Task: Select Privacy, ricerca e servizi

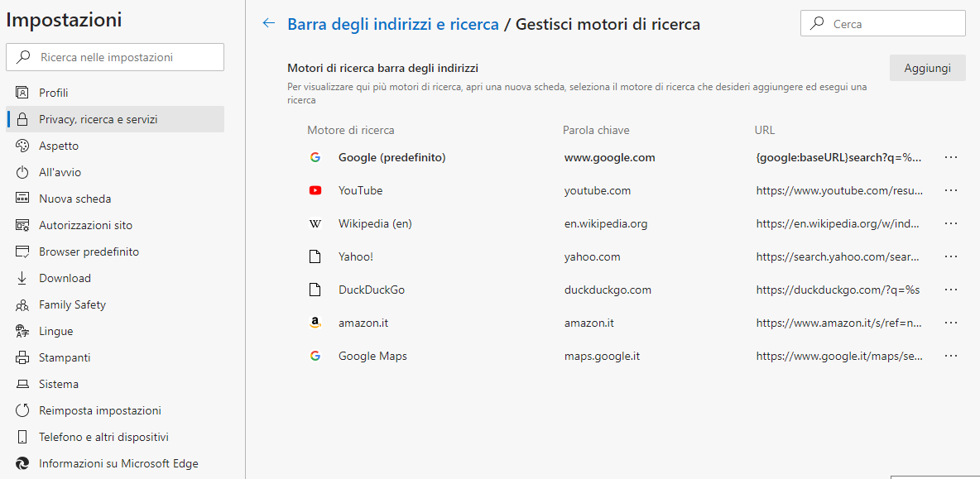Action: (x=115, y=119)
